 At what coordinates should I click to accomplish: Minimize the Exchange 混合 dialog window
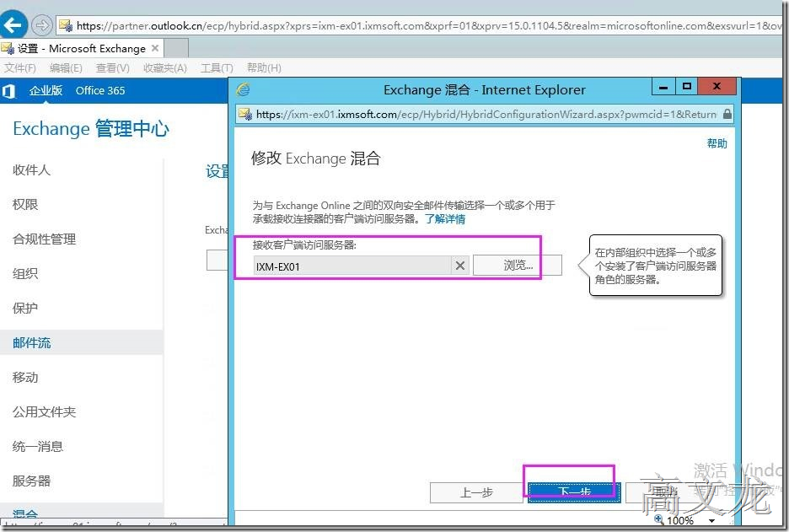click(x=663, y=87)
